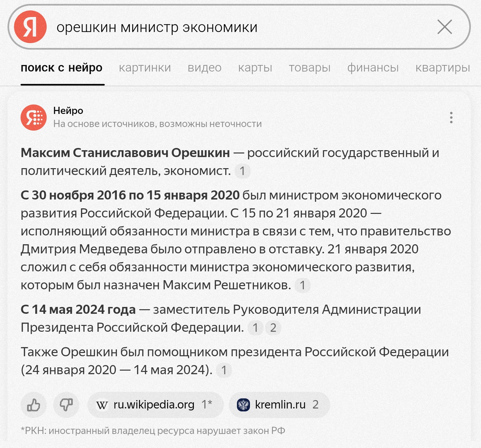Open the квартиры tab
The height and width of the screenshot is (448, 481).
443,68
